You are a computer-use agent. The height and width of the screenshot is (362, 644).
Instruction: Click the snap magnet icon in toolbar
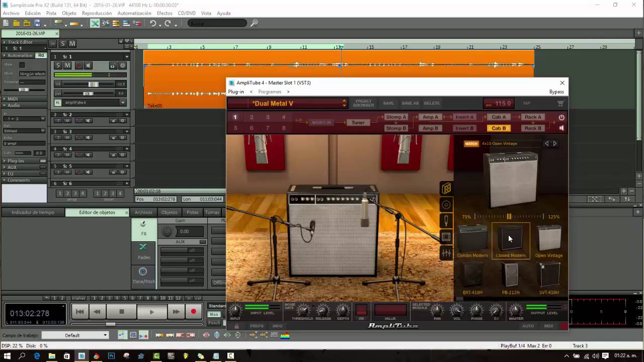137,23
